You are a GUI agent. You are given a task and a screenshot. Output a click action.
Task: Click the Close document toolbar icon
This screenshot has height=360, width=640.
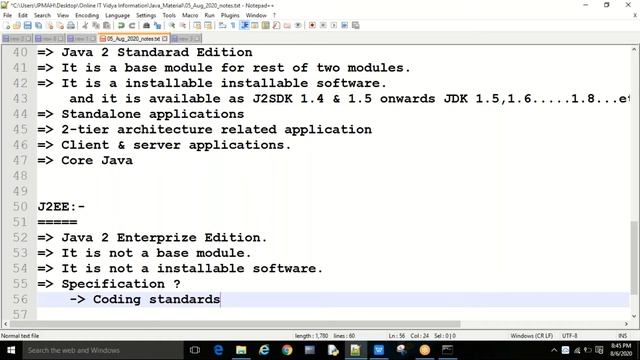tap(49, 25)
